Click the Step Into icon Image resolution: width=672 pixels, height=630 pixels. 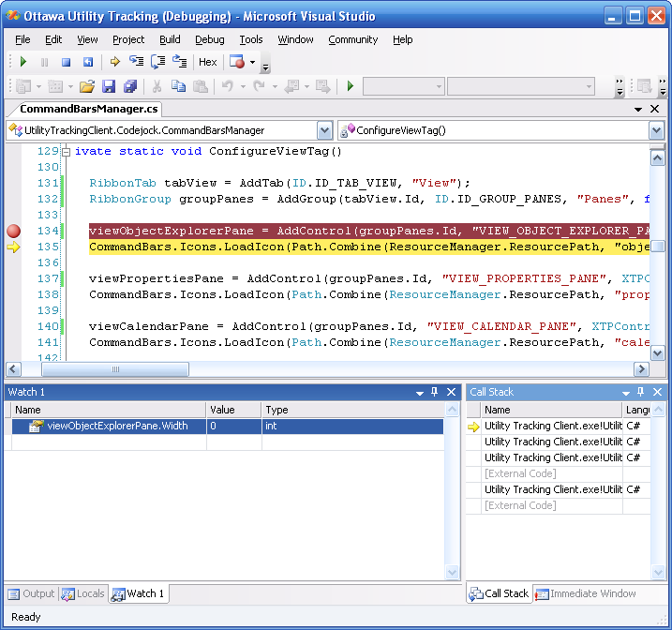tap(136, 62)
